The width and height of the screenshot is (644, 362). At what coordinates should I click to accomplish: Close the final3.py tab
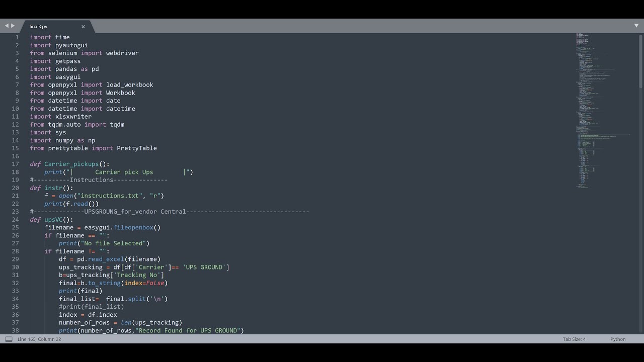click(83, 27)
